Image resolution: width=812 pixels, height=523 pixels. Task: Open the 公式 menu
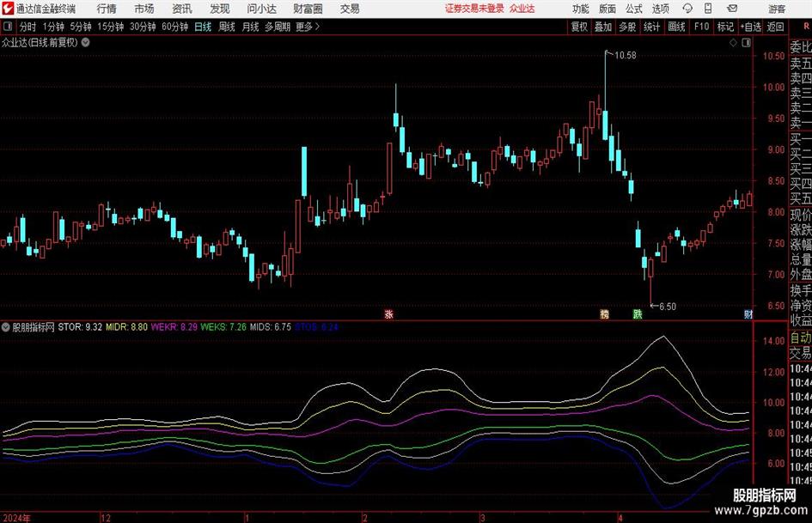coord(634,9)
